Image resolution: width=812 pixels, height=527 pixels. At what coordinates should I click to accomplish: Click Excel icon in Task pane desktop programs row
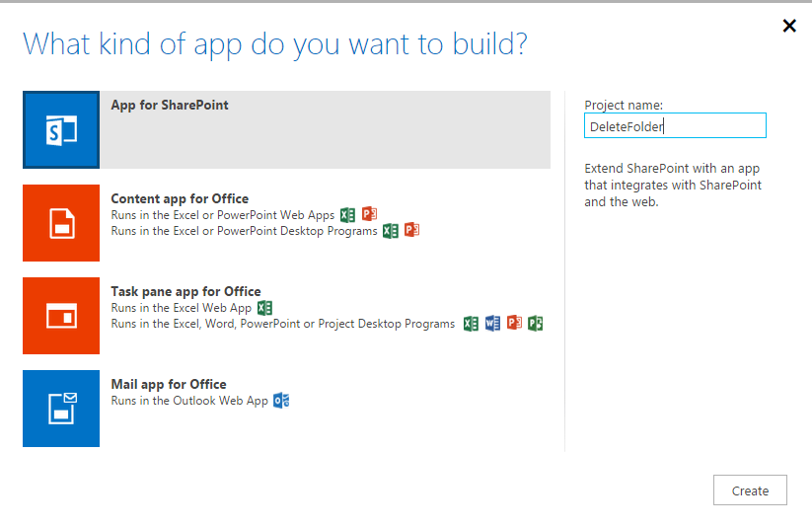point(471,324)
